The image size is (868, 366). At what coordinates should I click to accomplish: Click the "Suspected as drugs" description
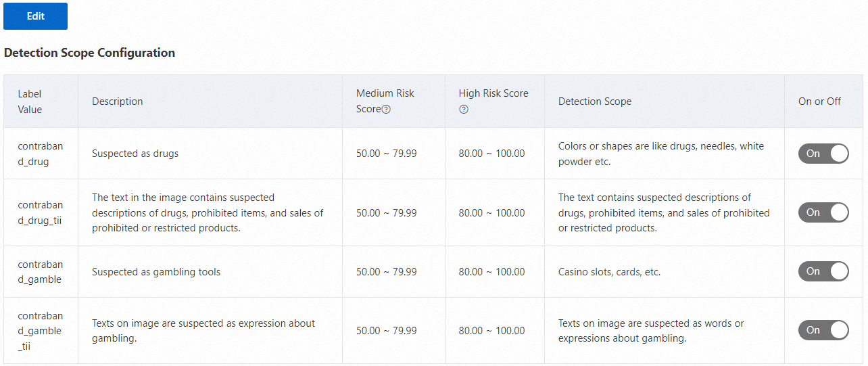pos(135,154)
